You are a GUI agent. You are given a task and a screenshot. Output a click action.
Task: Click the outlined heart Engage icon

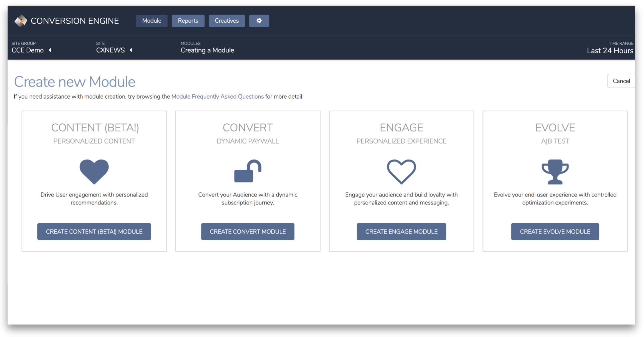point(401,172)
